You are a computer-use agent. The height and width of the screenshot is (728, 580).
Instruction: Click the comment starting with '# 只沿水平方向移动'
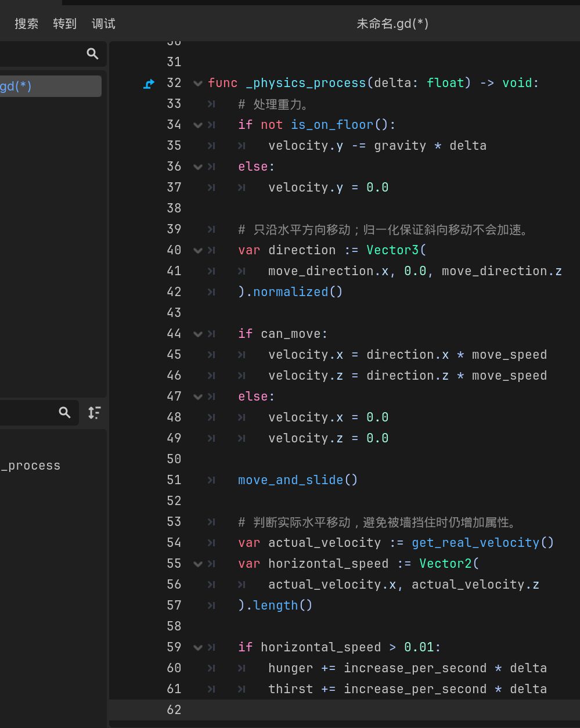click(383, 229)
